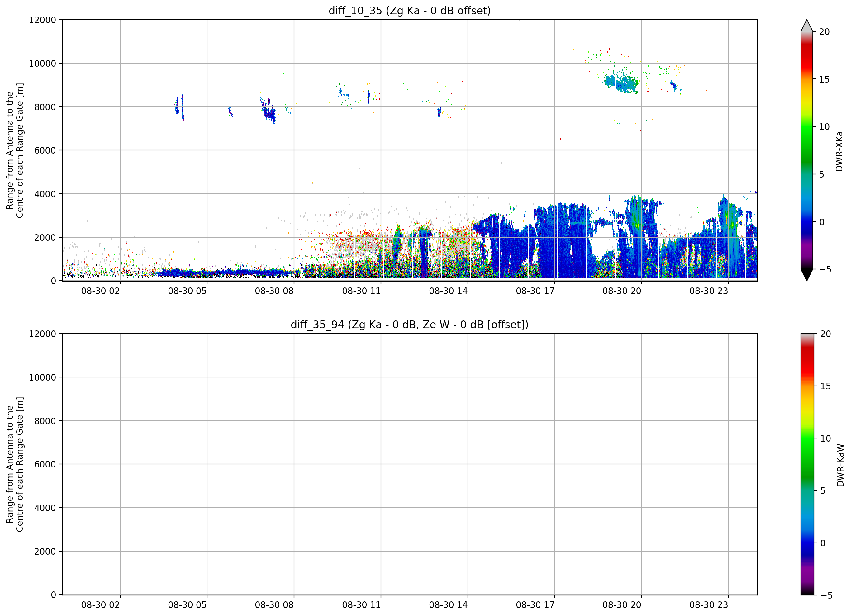Screen dimensions: 851x616
Task: Click the 15 tick on DWR-XKa colorbar
Action: 824,79
